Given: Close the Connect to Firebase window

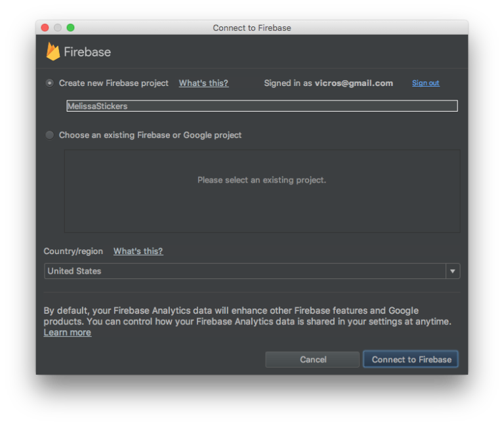Looking at the screenshot, I should pyautogui.click(x=45, y=28).
